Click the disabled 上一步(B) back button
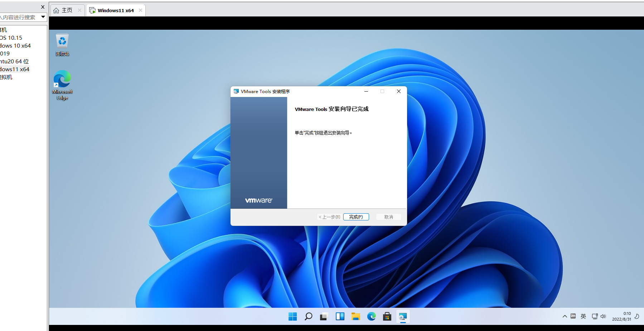The height and width of the screenshot is (331, 644). click(329, 217)
